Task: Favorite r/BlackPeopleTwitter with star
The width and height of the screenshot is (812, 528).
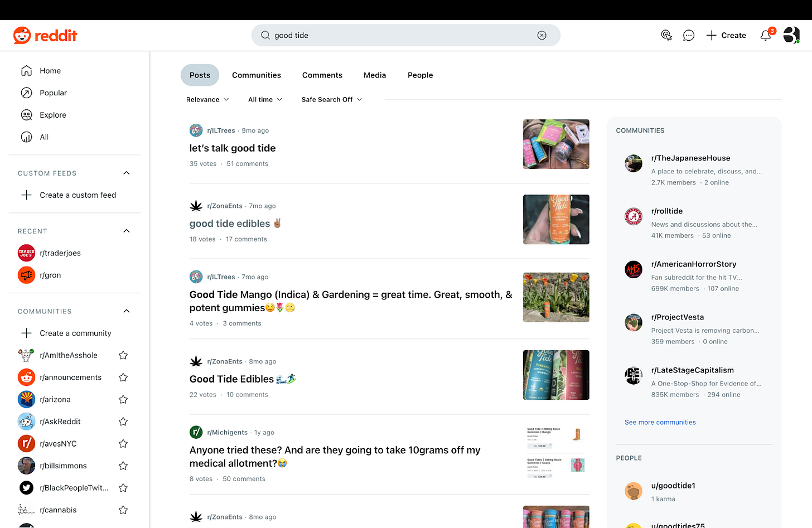Action: [123, 488]
